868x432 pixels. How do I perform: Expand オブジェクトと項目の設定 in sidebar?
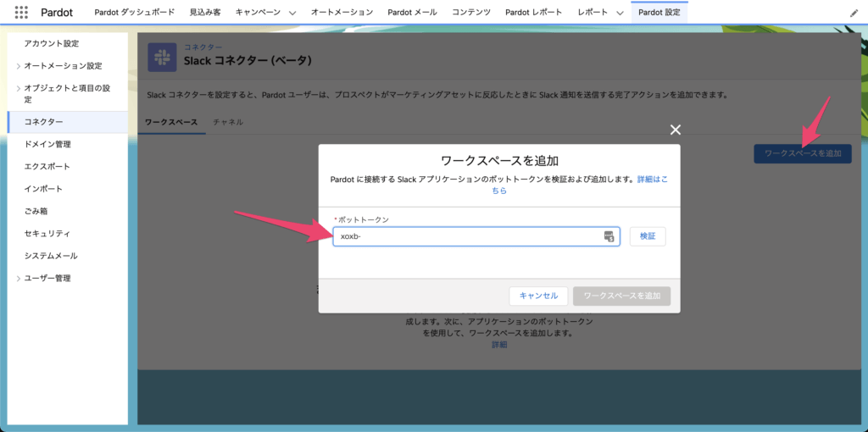click(19, 88)
